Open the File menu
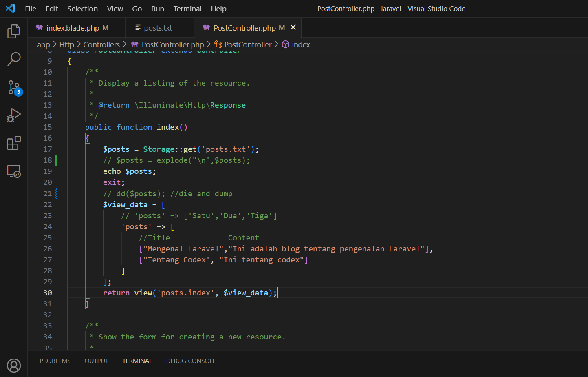The width and height of the screenshot is (588, 377). [31, 9]
